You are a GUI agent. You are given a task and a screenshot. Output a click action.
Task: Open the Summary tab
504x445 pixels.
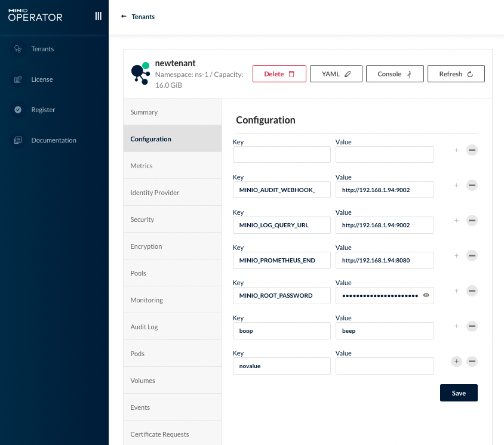173,112
